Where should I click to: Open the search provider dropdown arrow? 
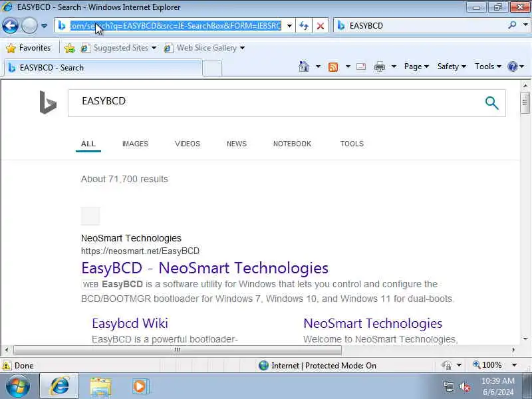pyautogui.click(x=525, y=25)
